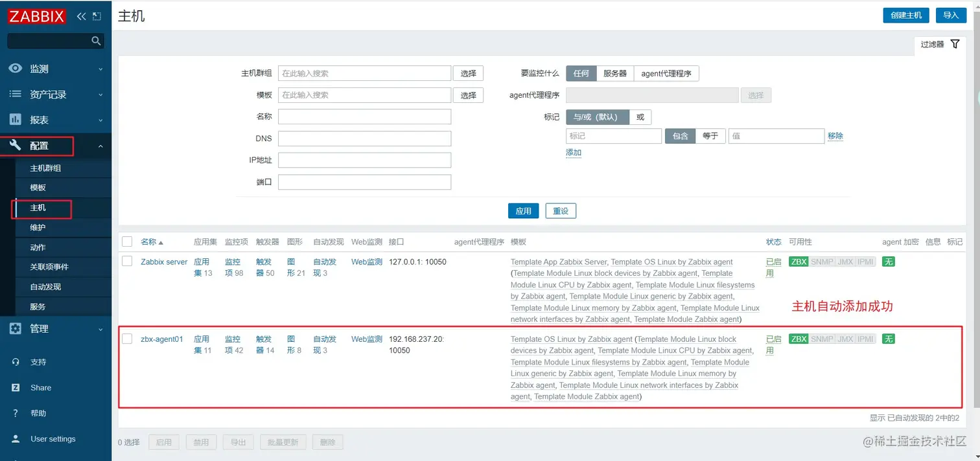Expand the 报表 menu chevron
Viewport: 980px width, 461px height.
tap(100, 120)
